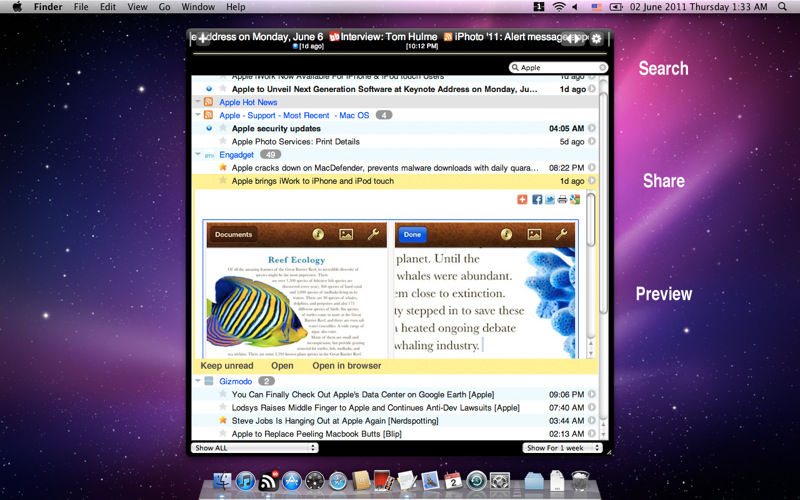Star the Apple security updates article
This screenshot has width=800, height=500.
coord(222,128)
